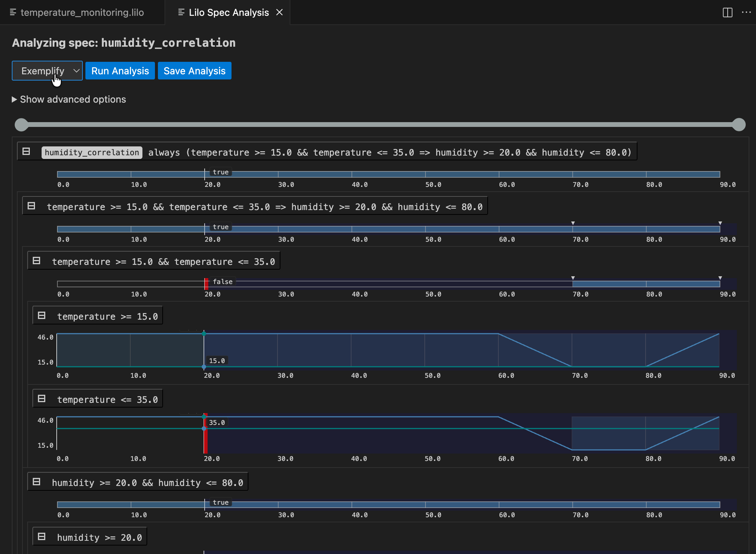
Task: Collapse the full implication expression row
Action: tap(31, 206)
